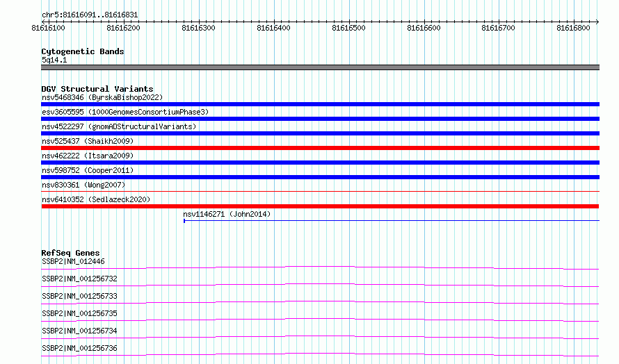
Task: Click ruler tick label 81616600
Action: click(x=424, y=28)
